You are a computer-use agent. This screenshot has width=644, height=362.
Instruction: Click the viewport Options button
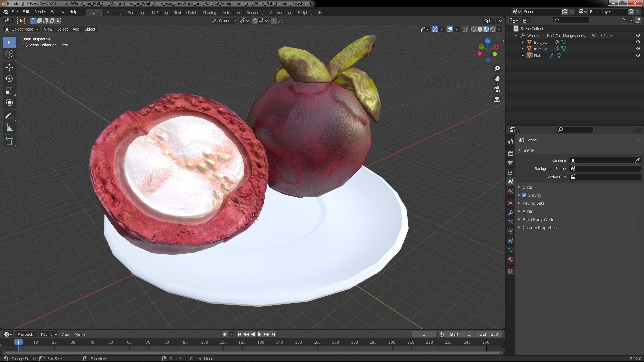point(493,21)
